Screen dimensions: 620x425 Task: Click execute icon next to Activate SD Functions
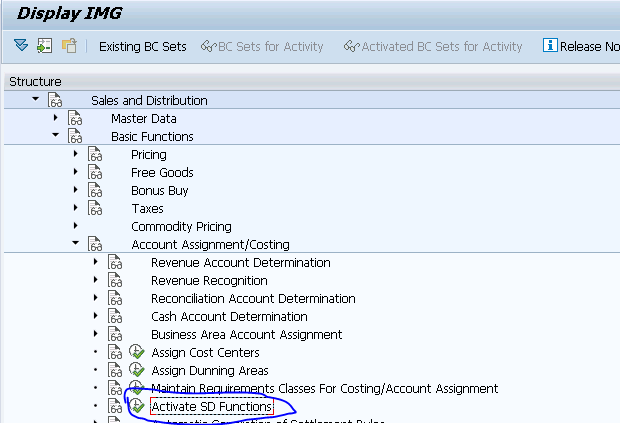[137, 407]
